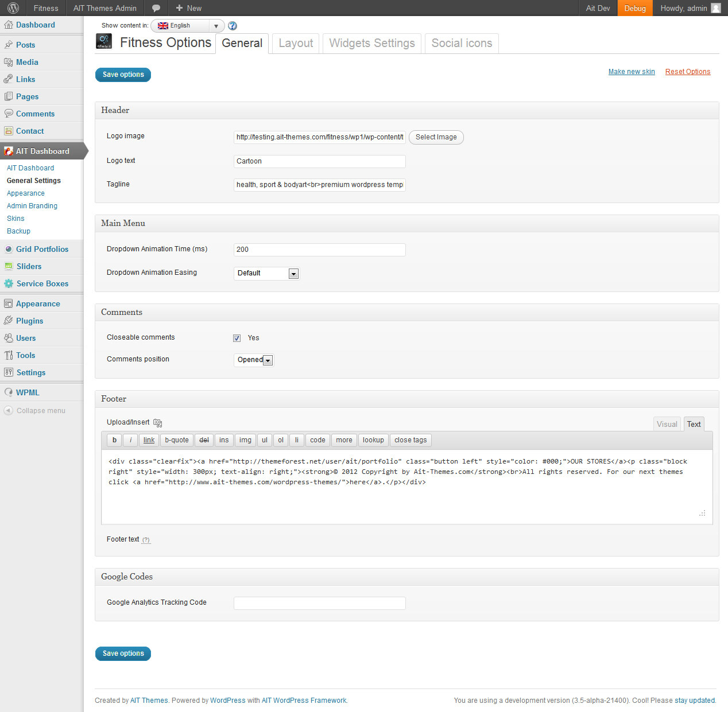Image resolution: width=728 pixels, height=712 pixels.
Task: Click the Service Boxes gear icon
Action: [9, 283]
